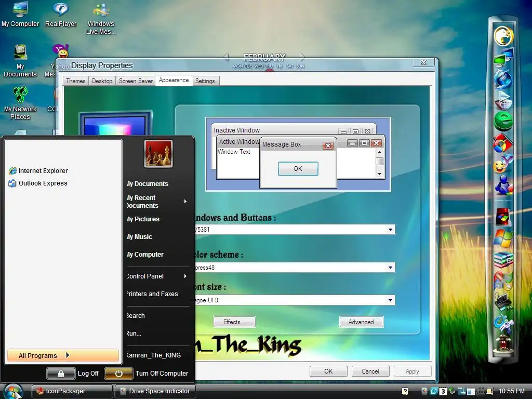This screenshot has height=399, width=532.
Task: Launch the green 'e' icon in dock
Action: [x=503, y=121]
